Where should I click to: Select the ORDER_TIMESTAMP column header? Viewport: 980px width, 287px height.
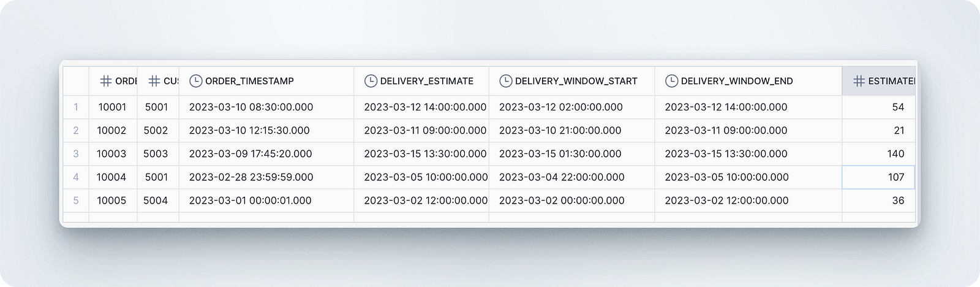[x=266, y=81]
